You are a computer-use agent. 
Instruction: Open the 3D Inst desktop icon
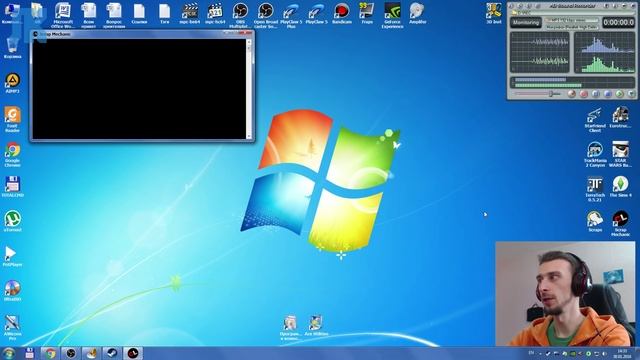click(493, 13)
